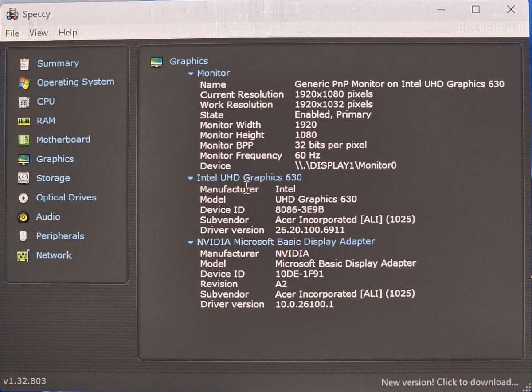Image resolution: width=532 pixels, height=392 pixels.
Task: Click the Monitor Height 1080 value
Action: (306, 135)
